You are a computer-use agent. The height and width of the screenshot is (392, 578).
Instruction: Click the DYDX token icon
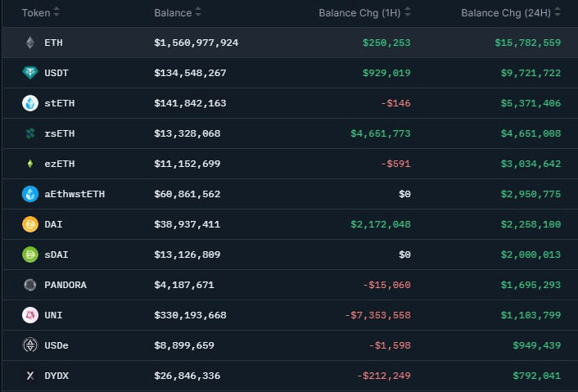pyautogui.click(x=30, y=376)
